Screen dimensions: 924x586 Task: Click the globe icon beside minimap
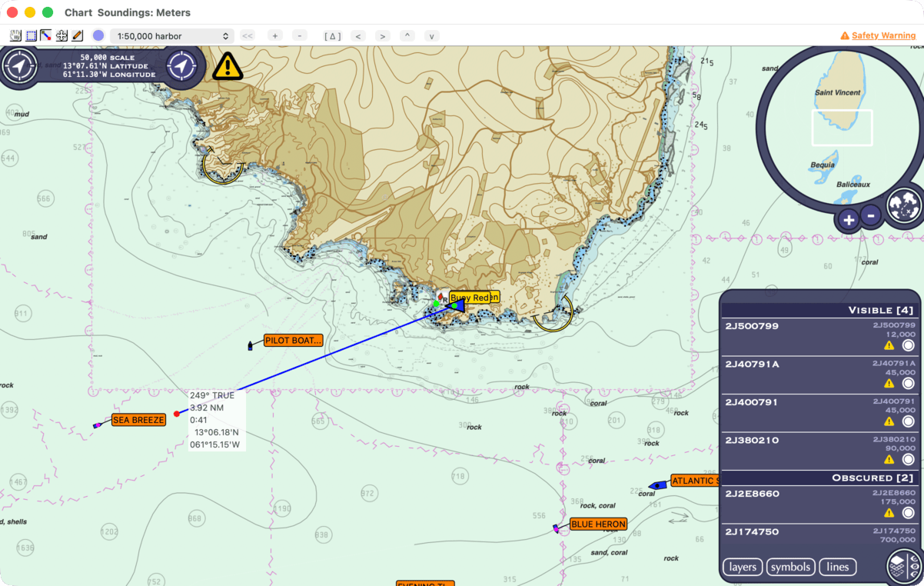pos(904,205)
